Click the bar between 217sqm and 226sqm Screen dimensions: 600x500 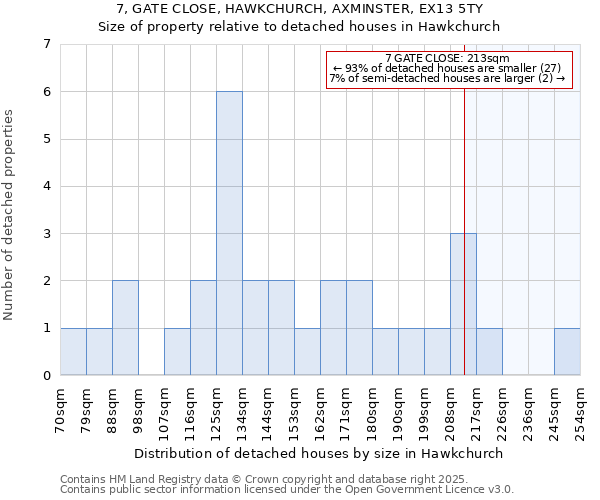[x=489, y=351]
